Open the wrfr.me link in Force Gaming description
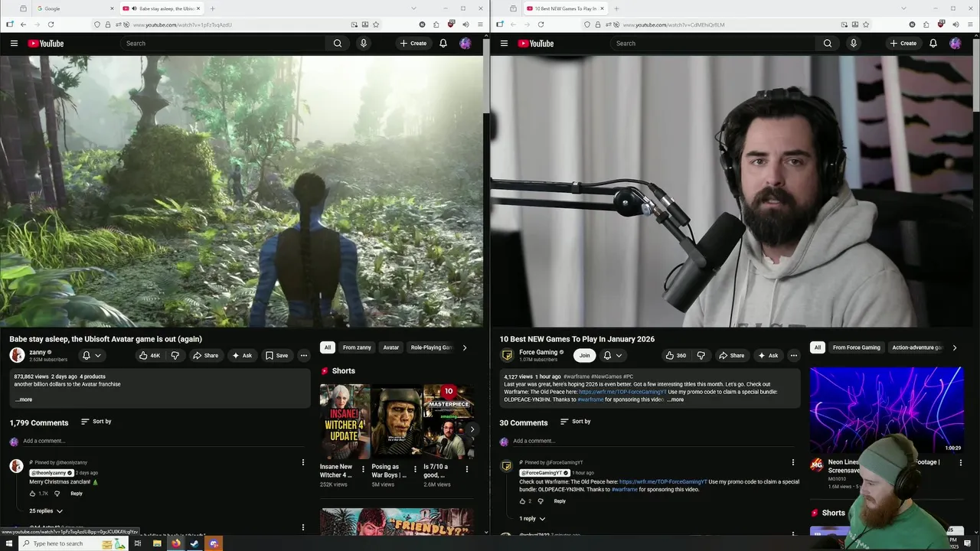Screen dimensions: 980x551 (x=621, y=392)
